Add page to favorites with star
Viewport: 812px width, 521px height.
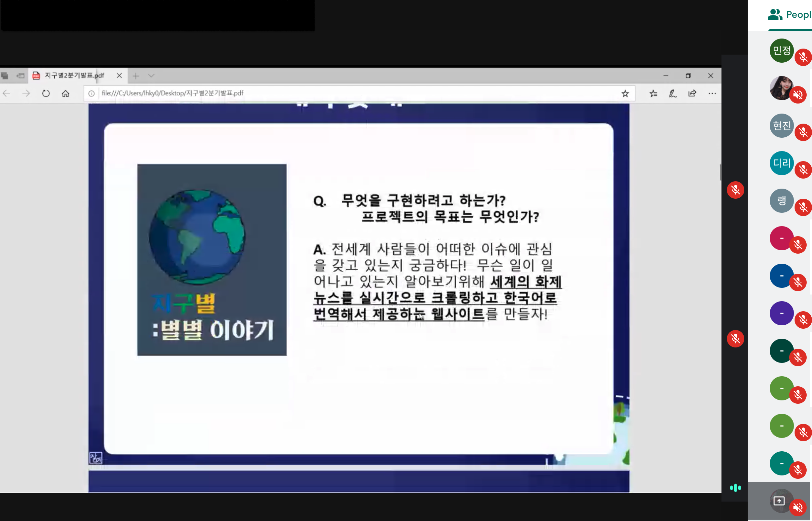point(625,93)
